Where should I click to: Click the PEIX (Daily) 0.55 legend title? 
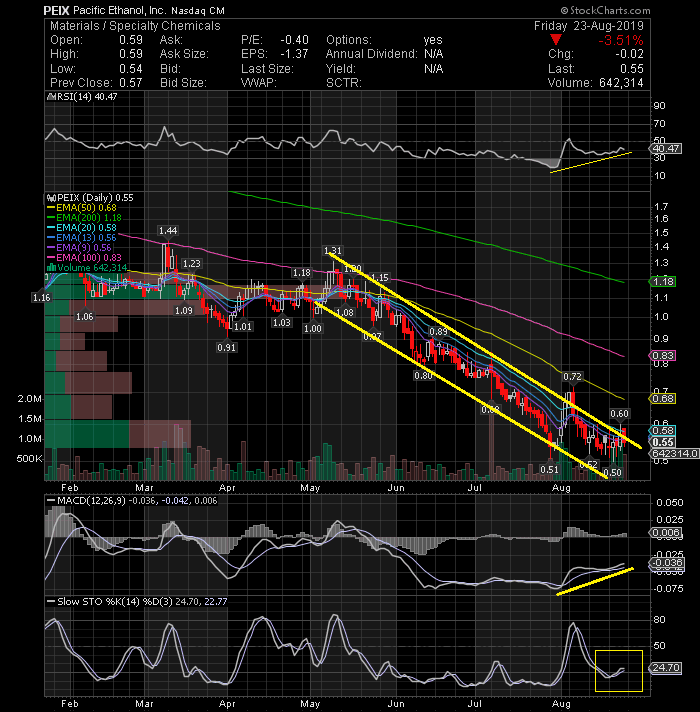(95, 198)
